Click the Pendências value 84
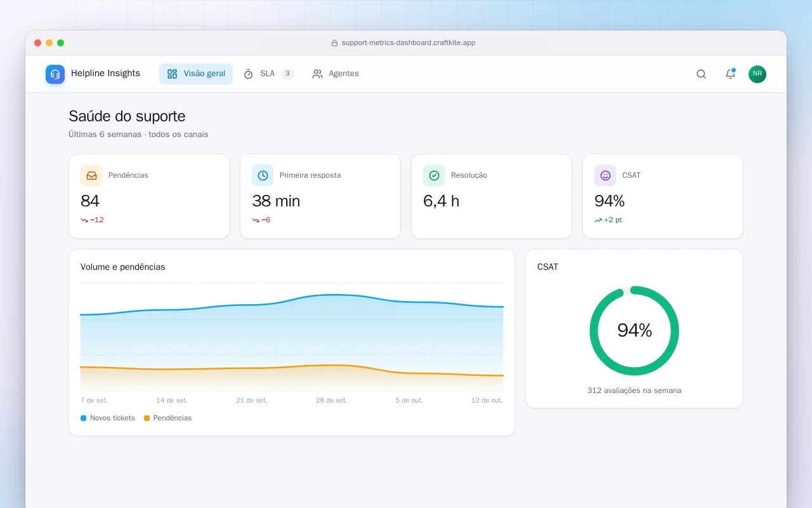 pyautogui.click(x=90, y=201)
